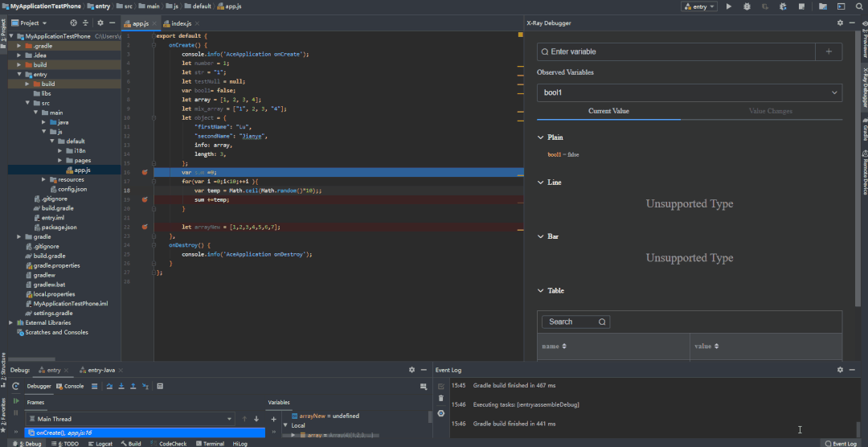Open the Logcat tool window button

pyautogui.click(x=100, y=443)
